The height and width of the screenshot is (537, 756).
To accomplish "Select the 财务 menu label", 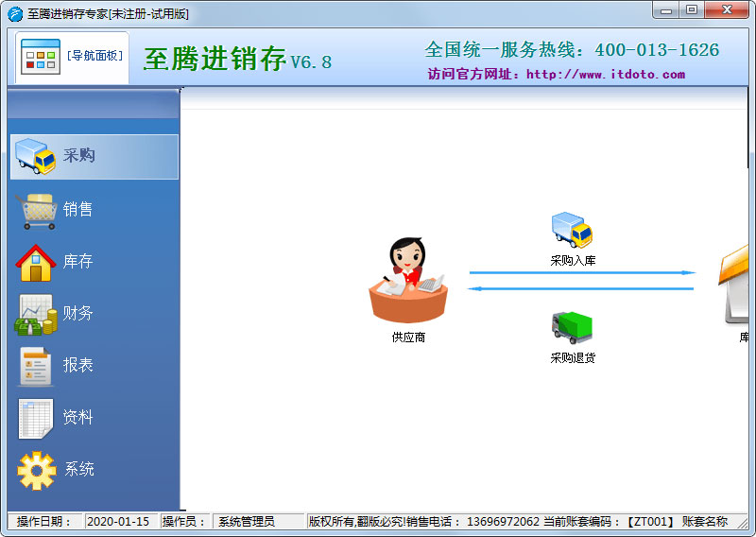I will 77,313.
